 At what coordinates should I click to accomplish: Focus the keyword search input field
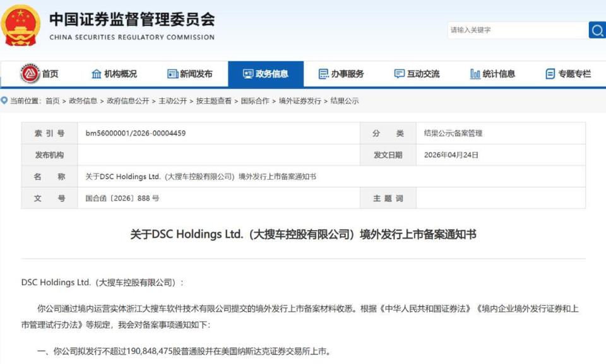518,30
